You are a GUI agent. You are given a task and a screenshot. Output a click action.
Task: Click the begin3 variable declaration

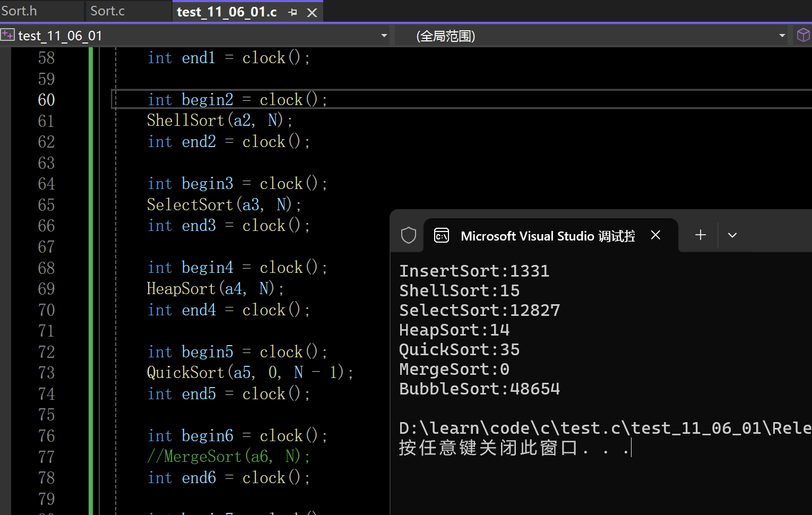click(208, 184)
